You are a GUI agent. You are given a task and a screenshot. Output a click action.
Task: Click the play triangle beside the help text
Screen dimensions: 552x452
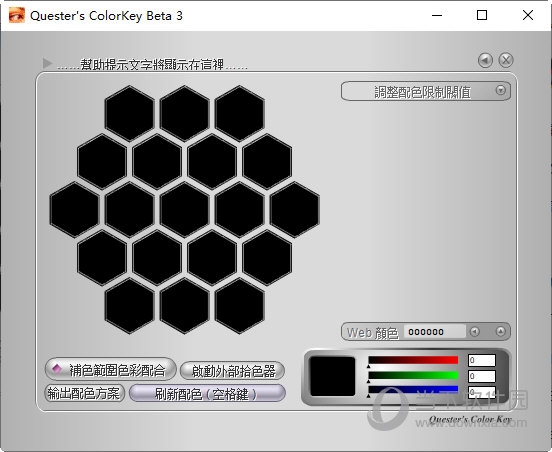pyautogui.click(x=48, y=63)
